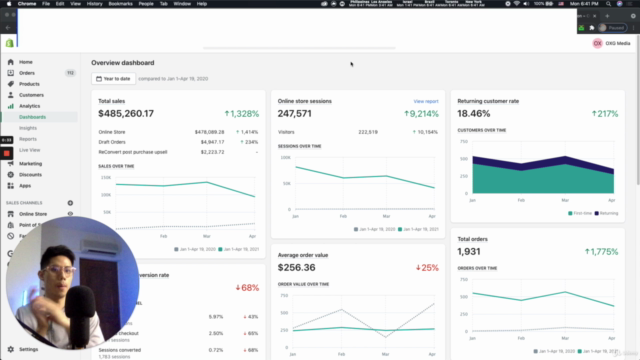This screenshot has height=360, width=640.
Task: Open the Marketing megaphone icon
Action: [11, 164]
